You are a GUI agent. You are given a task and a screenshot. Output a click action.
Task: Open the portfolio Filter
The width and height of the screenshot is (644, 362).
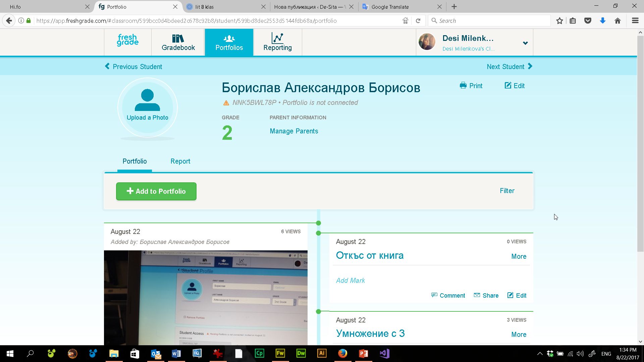point(507,191)
